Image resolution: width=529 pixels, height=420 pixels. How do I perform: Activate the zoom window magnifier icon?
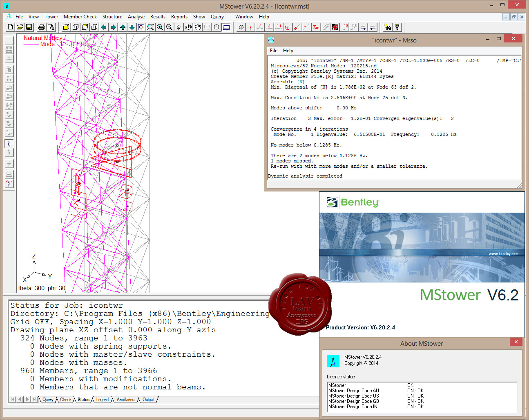pos(151,27)
